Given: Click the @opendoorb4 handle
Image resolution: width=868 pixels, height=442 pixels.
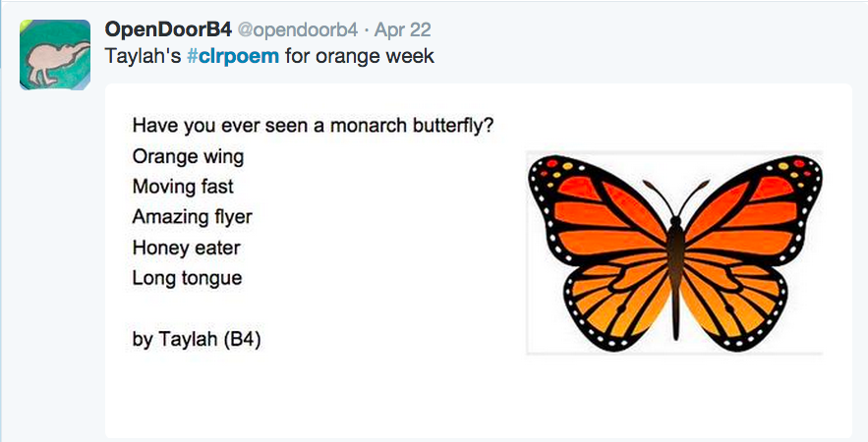Looking at the screenshot, I should (x=298, y=29).
